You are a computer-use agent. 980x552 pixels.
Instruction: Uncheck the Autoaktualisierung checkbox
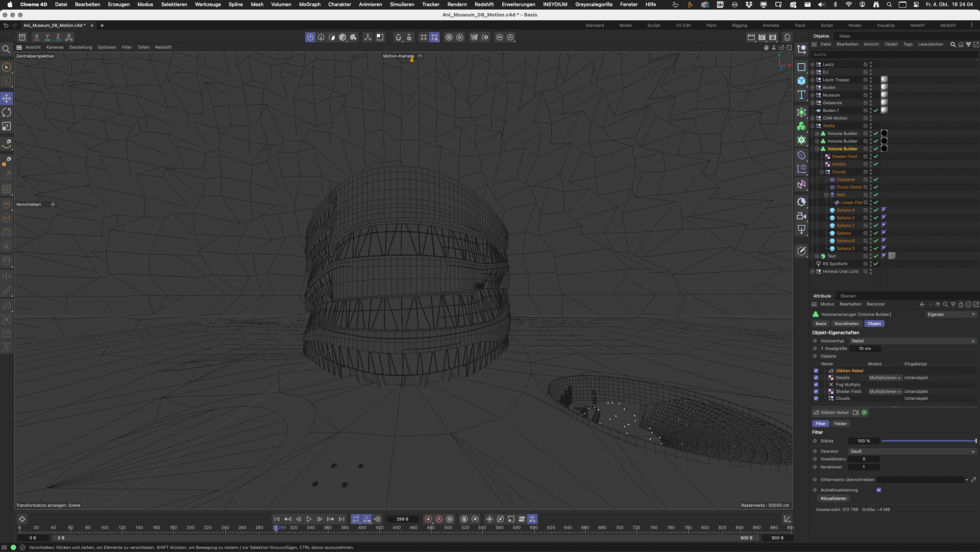(879, 490)
